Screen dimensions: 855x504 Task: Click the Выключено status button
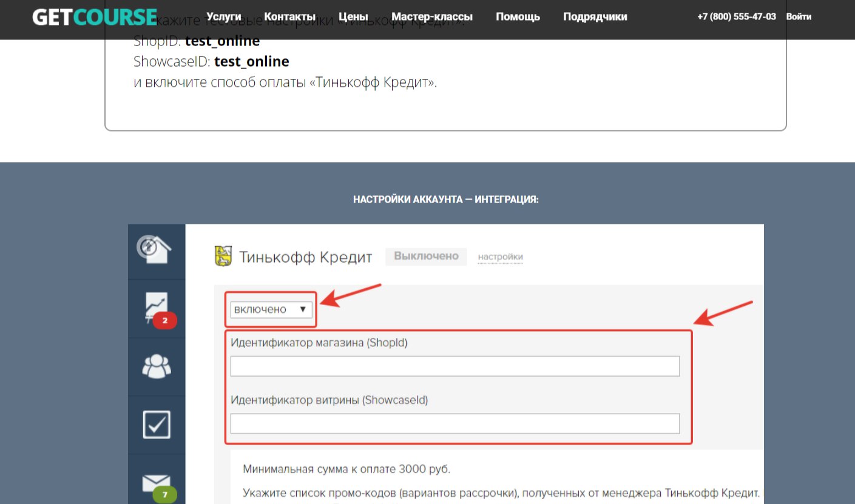426,257
